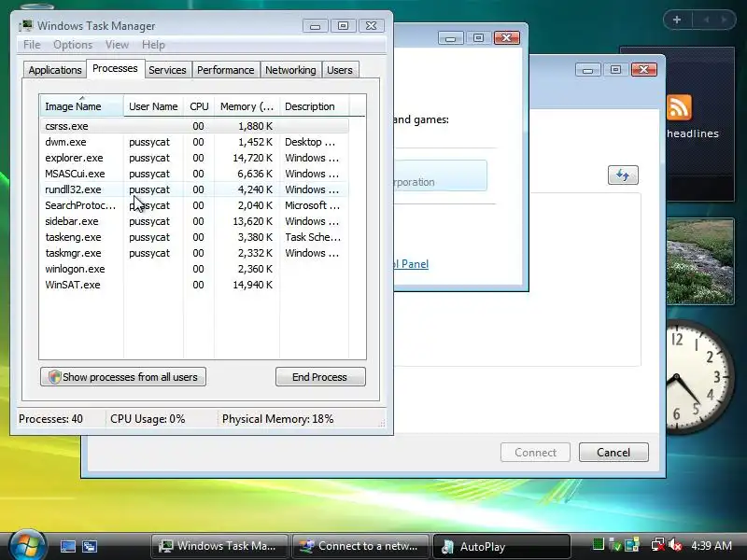Screen dimensions: 747x560
Task: Select the SearchProtoc... process row
Action: [x=194, y=205]
